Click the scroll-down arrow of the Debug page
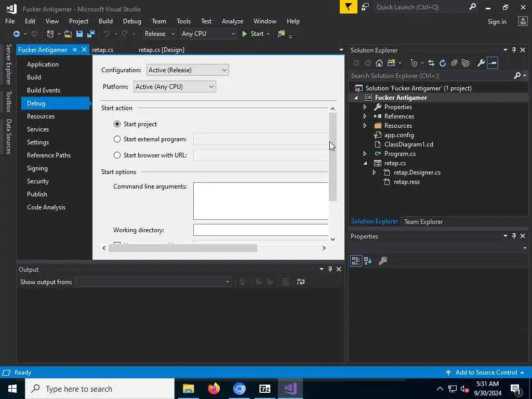532x399 pixels. click(x=333, y=239)
